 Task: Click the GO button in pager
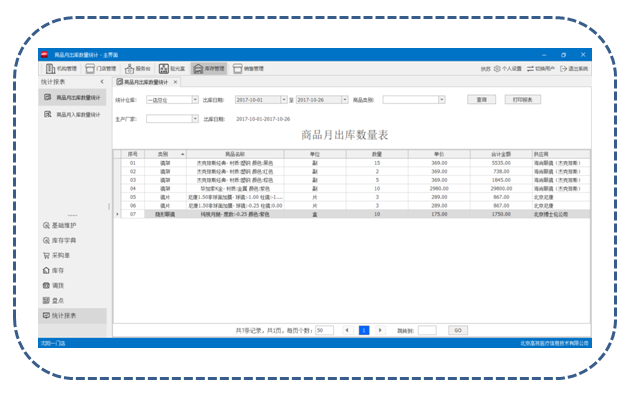[x=458, y=330]
